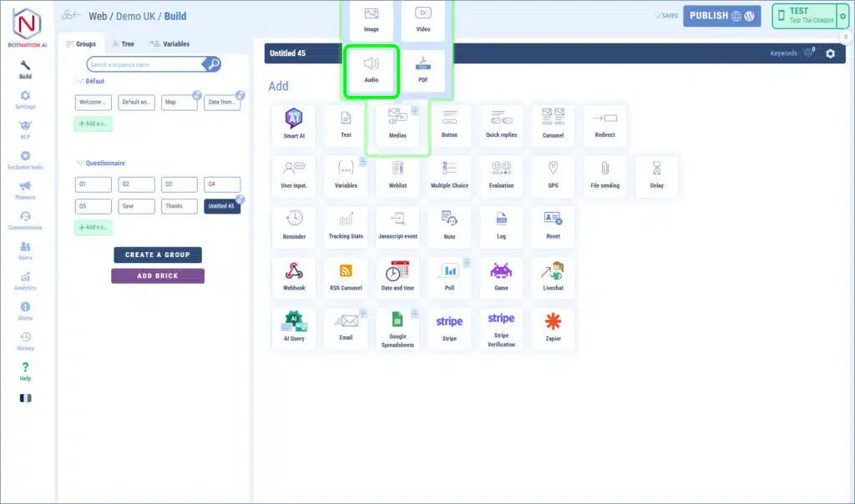Collapse the Défaut group
This screenshot has height=504, width=855.
click(80, 82)
